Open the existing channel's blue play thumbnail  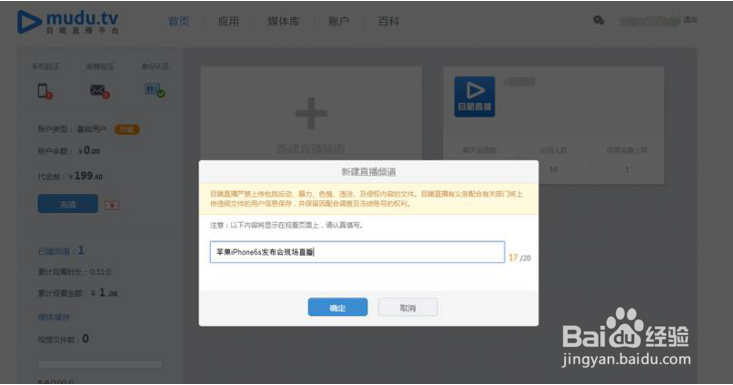point(474,96)
